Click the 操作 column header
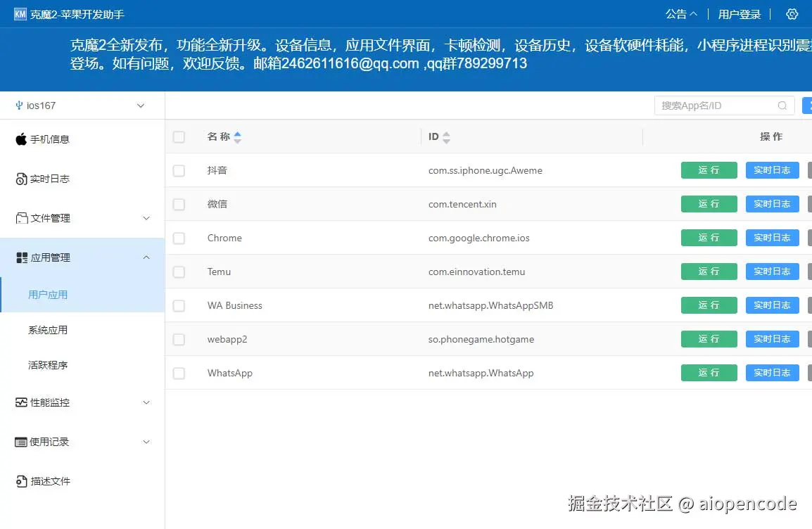The height and width of the screenshot is (529, 812). [771, 136]
